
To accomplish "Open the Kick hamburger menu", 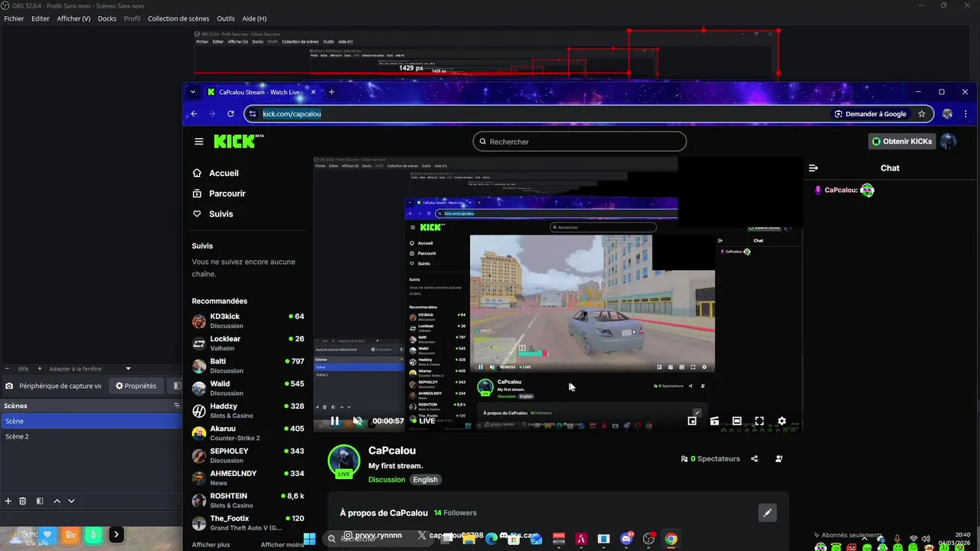I will (x=199, y=142).
